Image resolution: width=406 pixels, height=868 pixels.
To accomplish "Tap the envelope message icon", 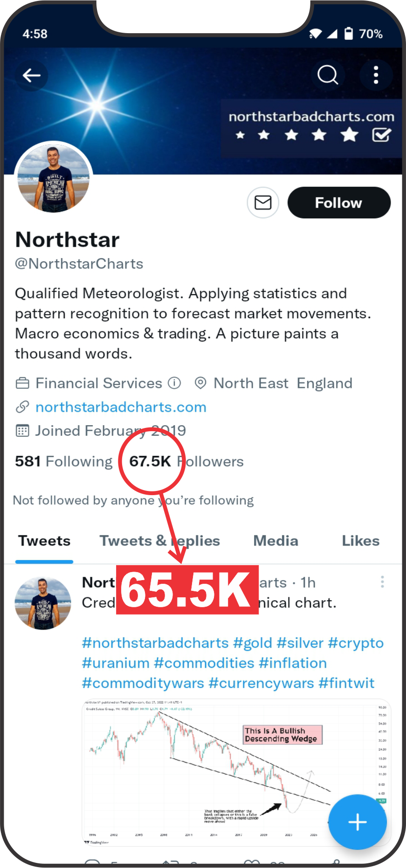I will (x=263, y=203).
